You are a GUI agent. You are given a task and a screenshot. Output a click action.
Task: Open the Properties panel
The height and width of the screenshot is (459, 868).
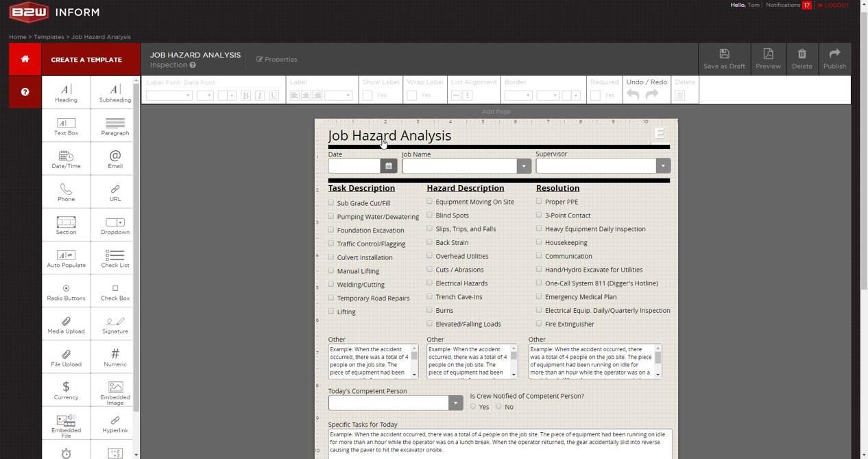point(277,59)
